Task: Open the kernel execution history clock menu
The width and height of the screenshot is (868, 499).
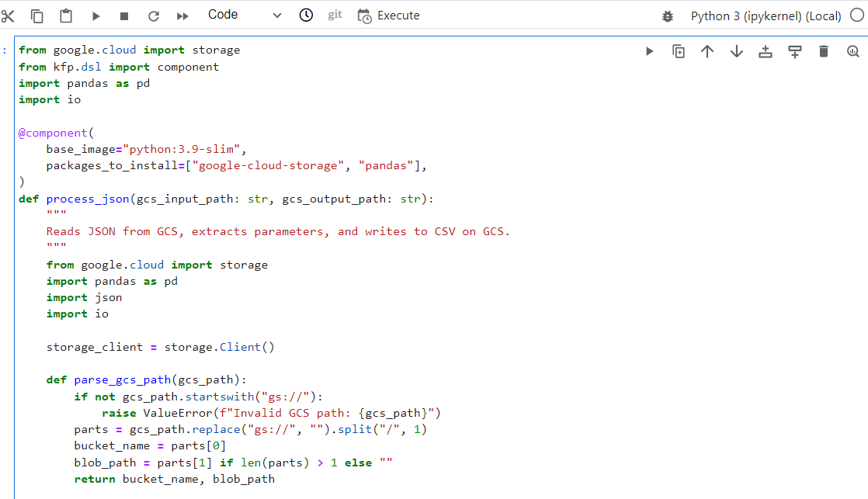Action: tap(306, 15)
